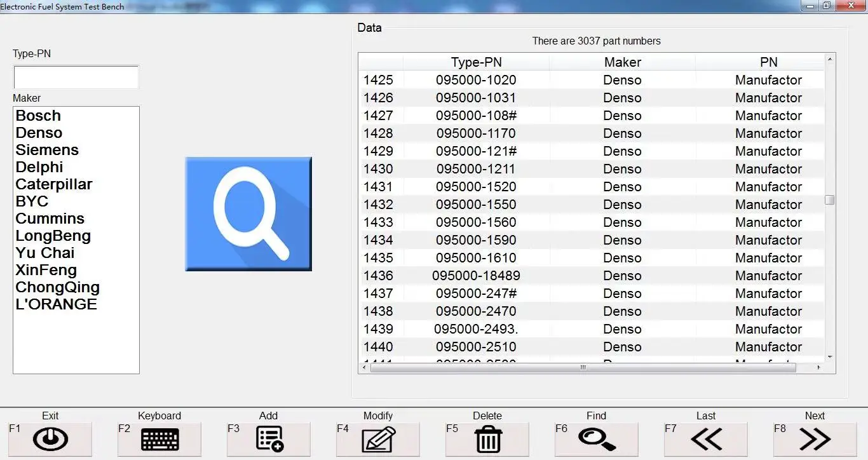The width and height of the screenshot is (868, 460).
Task: Click the horizontal scrollbar thumb
Action: [x=583, y=368]
